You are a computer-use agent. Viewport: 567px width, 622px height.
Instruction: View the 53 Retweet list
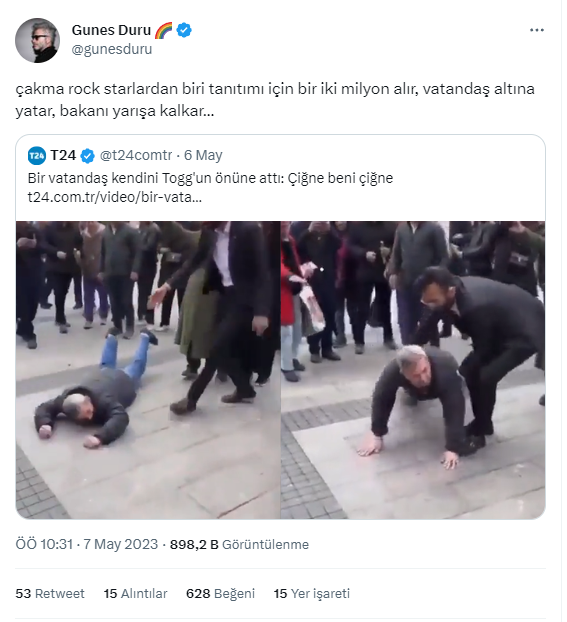pos(50,593)
